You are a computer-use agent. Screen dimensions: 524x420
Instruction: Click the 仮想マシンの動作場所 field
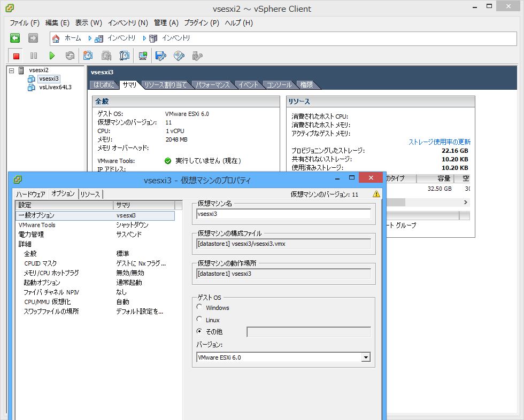(284, 274)
